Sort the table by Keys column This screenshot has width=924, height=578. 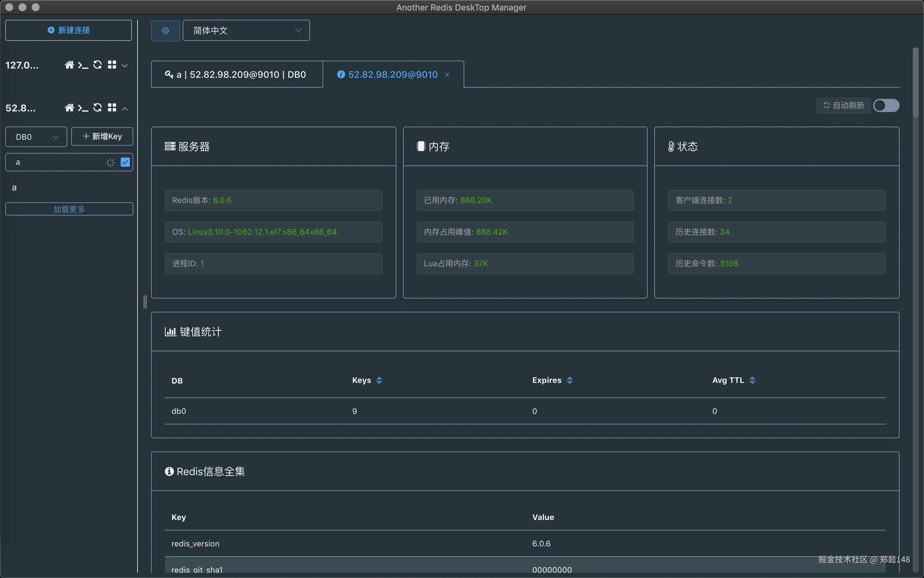coord(379,380)
